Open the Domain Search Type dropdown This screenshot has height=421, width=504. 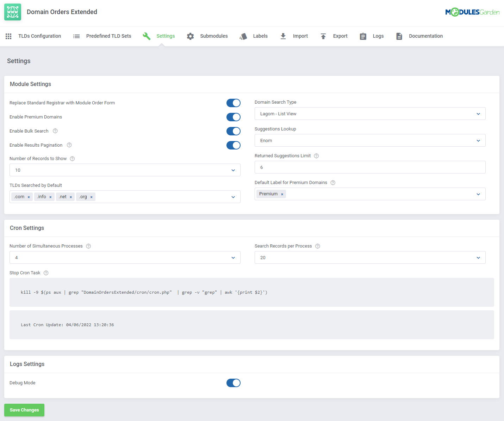click(370, 114)
